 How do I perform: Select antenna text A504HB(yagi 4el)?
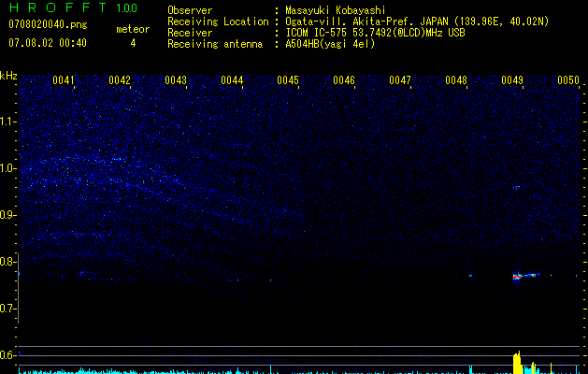point(330,44)
